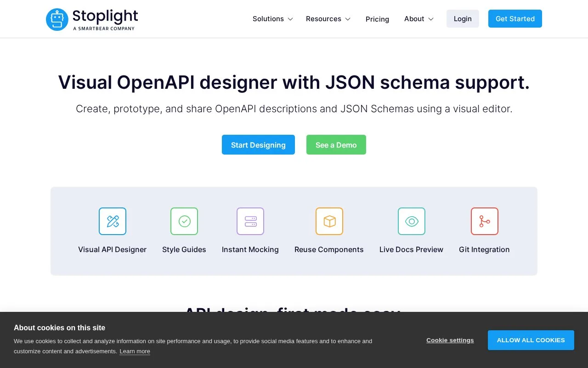Image resolution: width=588 pixels, height=368 pixels.
Task: Click the Live Docs Preview eye icon
Action: (412, 221)
